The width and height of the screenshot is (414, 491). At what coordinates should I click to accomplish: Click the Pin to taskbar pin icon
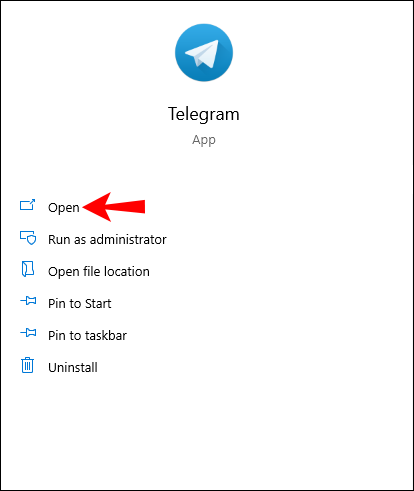(x=28, y=333)
